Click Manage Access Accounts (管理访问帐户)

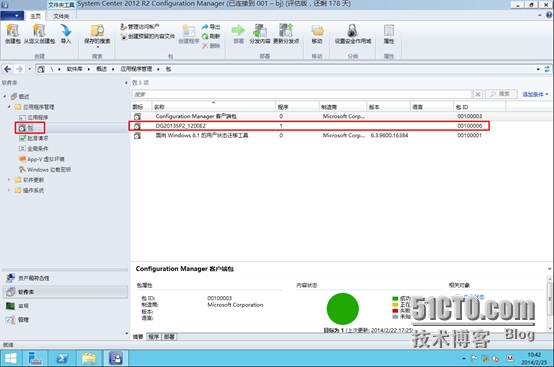140,26
